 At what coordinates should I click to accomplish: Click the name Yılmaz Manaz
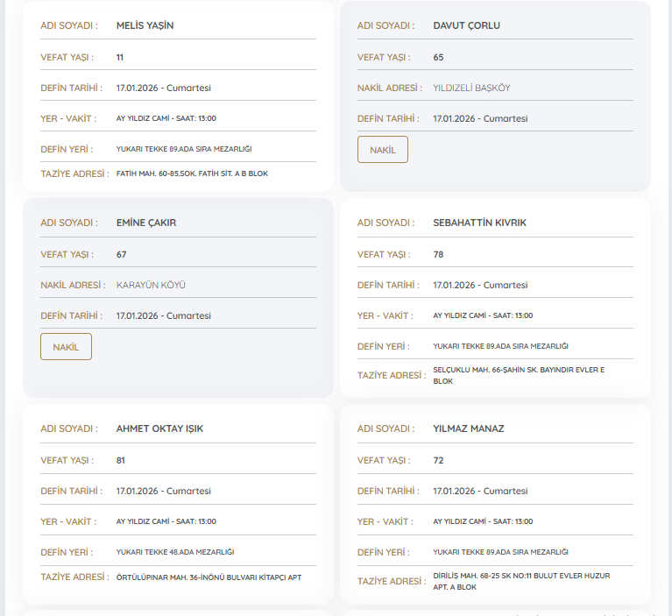point(468,428)
